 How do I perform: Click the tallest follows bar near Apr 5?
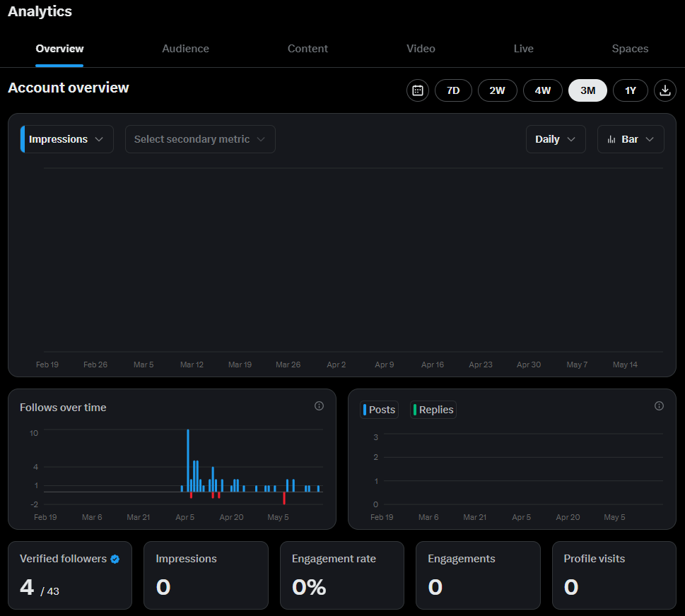click(188, 461)
